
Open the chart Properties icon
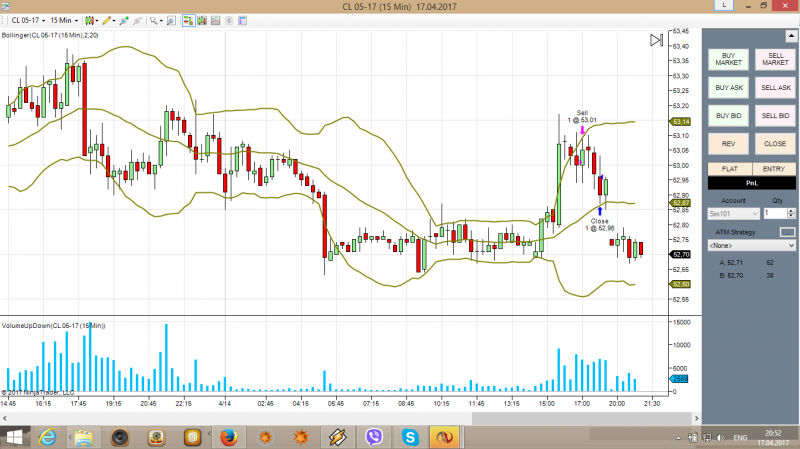(x=242, y=20)
